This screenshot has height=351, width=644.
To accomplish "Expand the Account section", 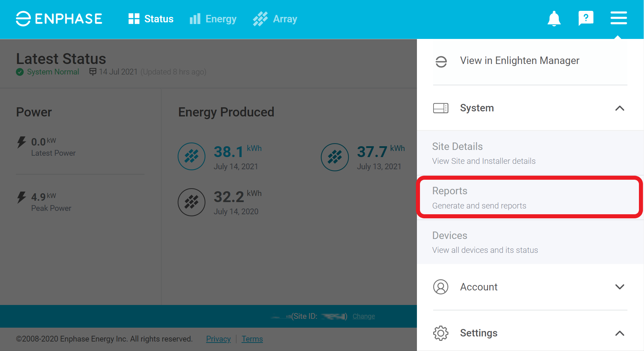I will pyautogui.click(x=620, y=287).
